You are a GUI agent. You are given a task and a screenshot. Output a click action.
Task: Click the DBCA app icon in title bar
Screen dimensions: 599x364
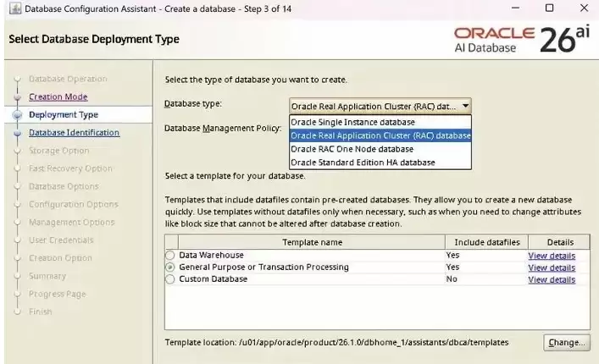click(x=15, y=8)
